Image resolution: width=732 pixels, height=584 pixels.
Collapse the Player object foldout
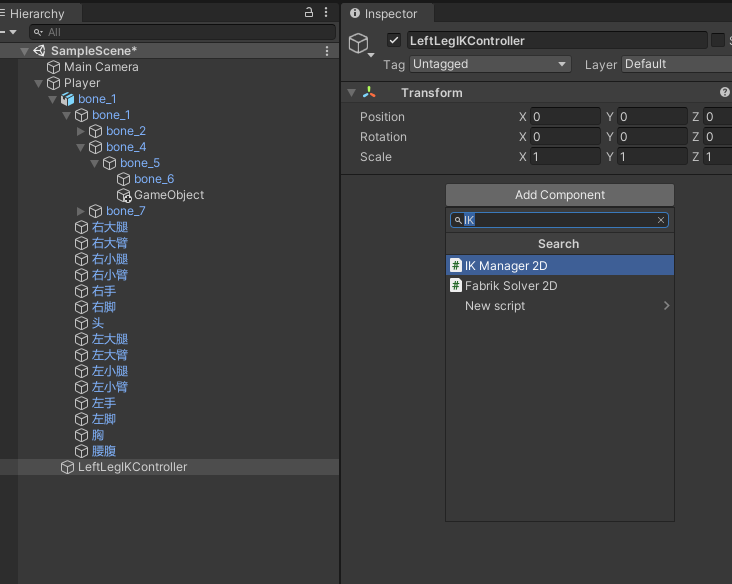point(38,83)
